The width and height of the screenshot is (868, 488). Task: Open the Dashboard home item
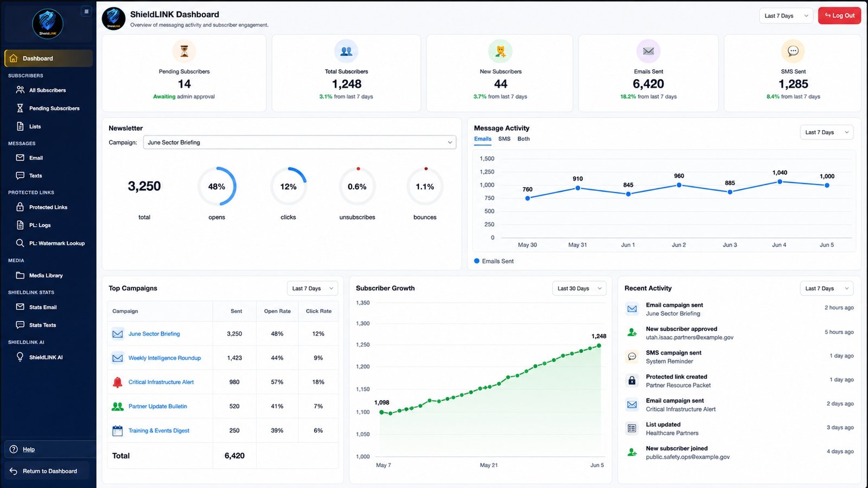click(x=48, y=59)
